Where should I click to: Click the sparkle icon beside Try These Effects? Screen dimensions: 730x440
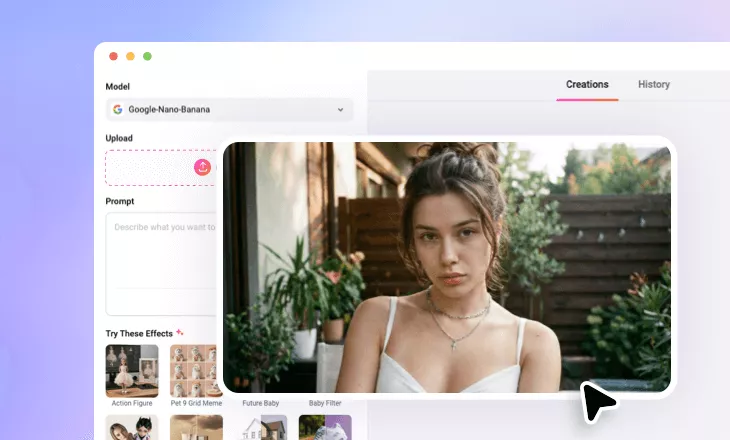click(x=180, y=332)
